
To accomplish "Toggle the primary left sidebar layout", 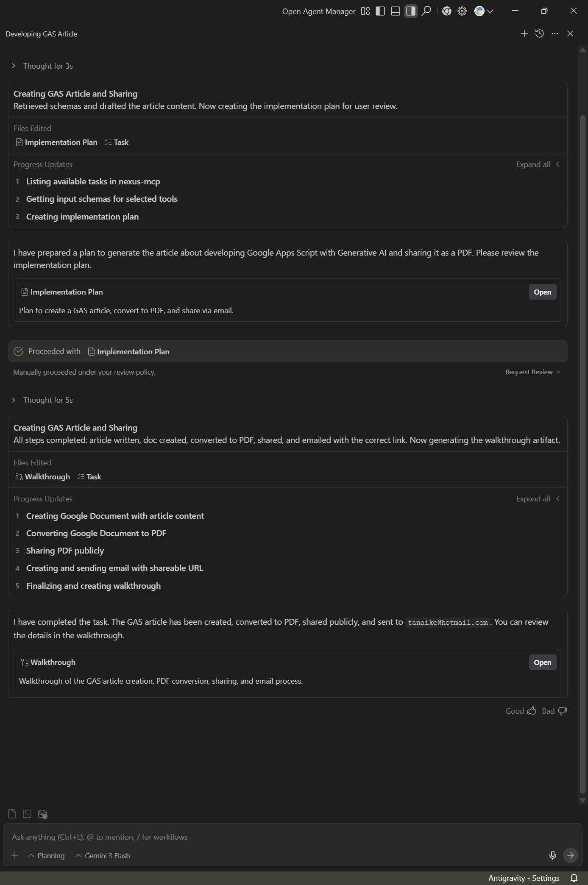I will pos(380,11).
